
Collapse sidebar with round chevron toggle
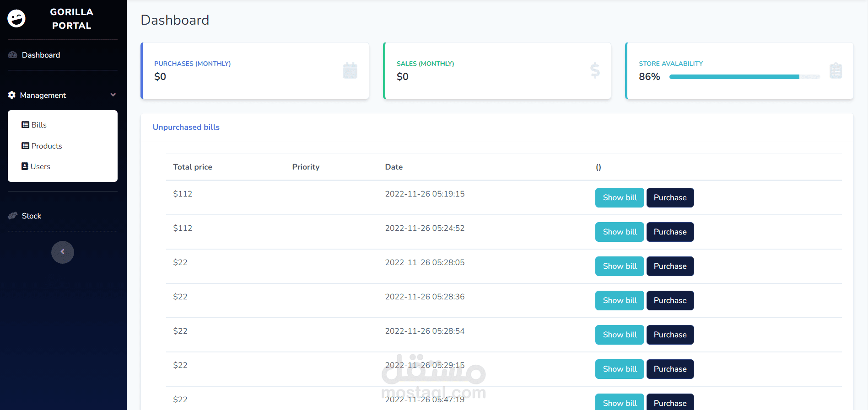pyautogui.click(x=63, y=252)
